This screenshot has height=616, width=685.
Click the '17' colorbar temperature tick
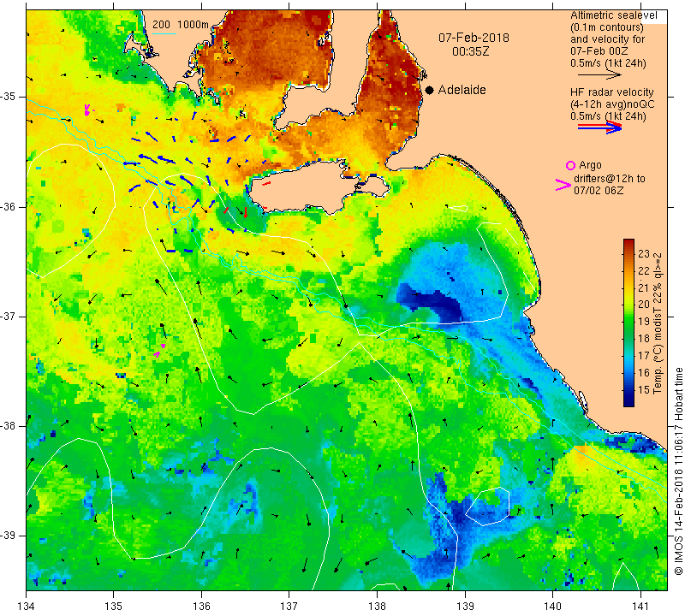click(644, 355)
